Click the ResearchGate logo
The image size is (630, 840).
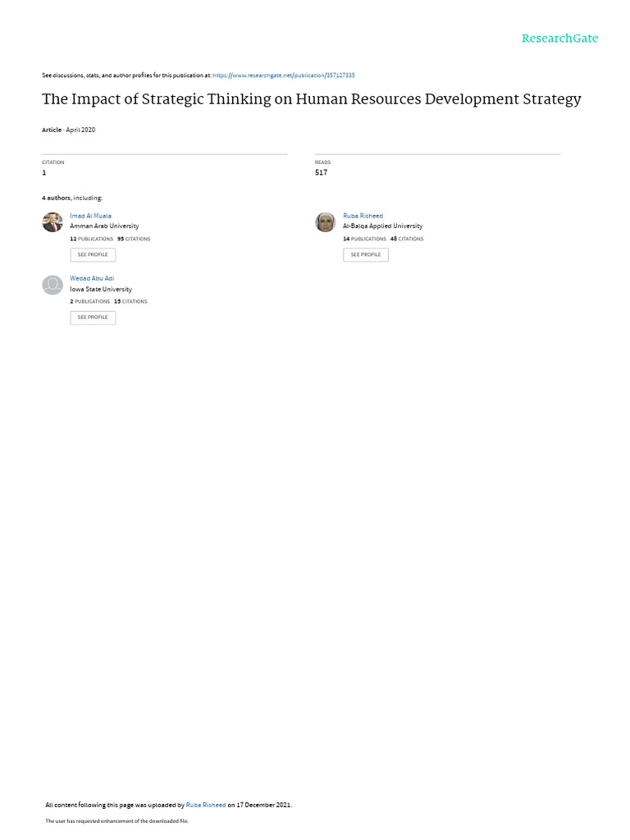[559, 39]
